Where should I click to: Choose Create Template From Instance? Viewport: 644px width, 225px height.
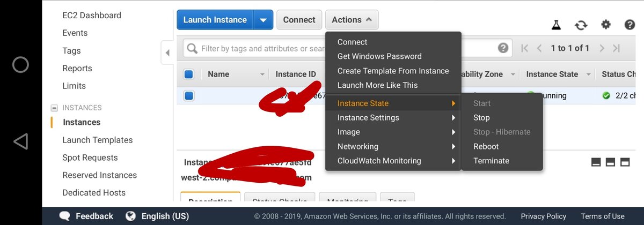click(x=393, y=71)
